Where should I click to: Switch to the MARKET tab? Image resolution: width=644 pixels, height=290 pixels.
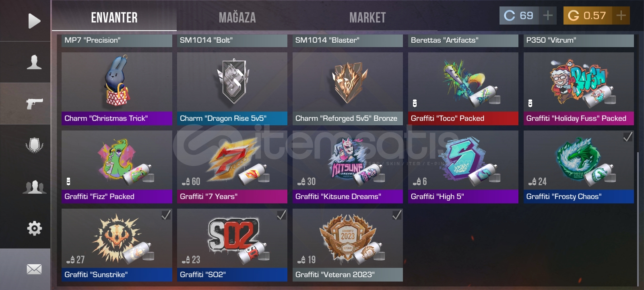[x=367, y=17]
